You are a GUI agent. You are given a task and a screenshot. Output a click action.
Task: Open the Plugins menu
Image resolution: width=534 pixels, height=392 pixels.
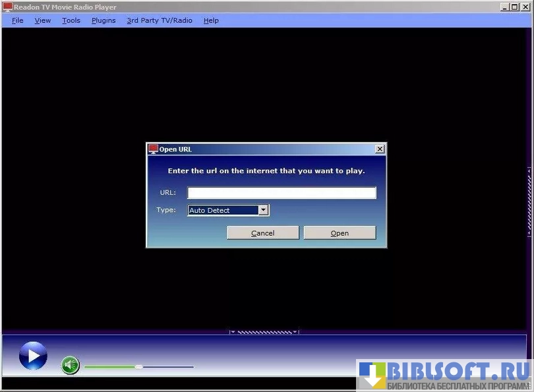coord(104,20)
